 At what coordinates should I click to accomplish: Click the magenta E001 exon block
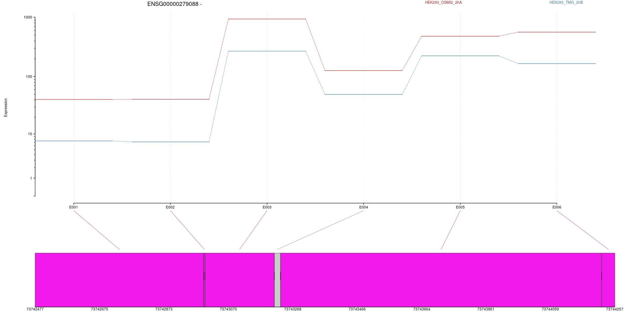[x=119, y=280]
